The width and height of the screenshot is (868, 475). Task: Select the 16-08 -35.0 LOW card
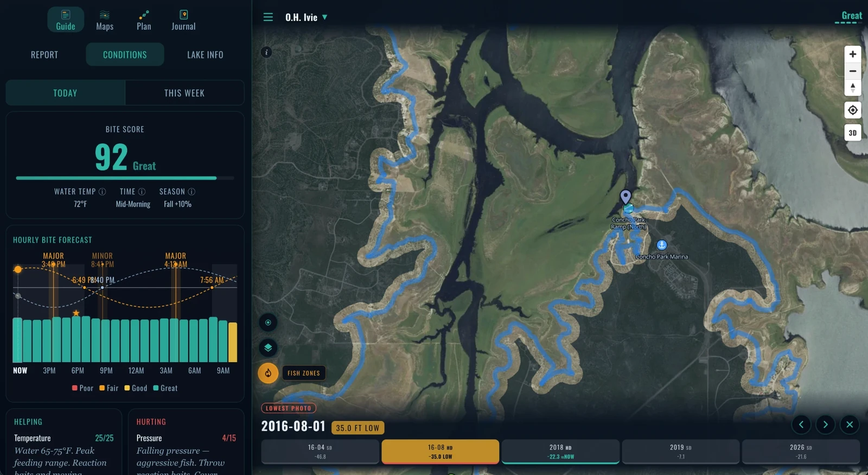click(x=441, y=452)
